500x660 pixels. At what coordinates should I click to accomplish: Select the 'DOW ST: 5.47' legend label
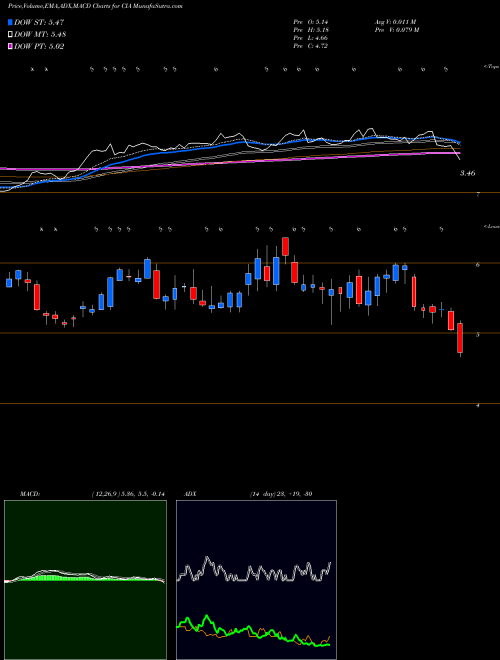[39, 22]
